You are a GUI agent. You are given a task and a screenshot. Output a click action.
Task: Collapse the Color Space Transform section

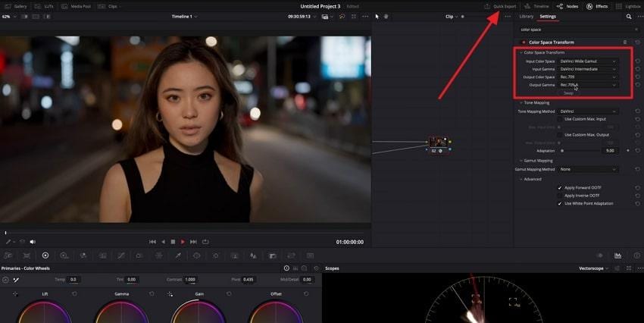[521, 52]
